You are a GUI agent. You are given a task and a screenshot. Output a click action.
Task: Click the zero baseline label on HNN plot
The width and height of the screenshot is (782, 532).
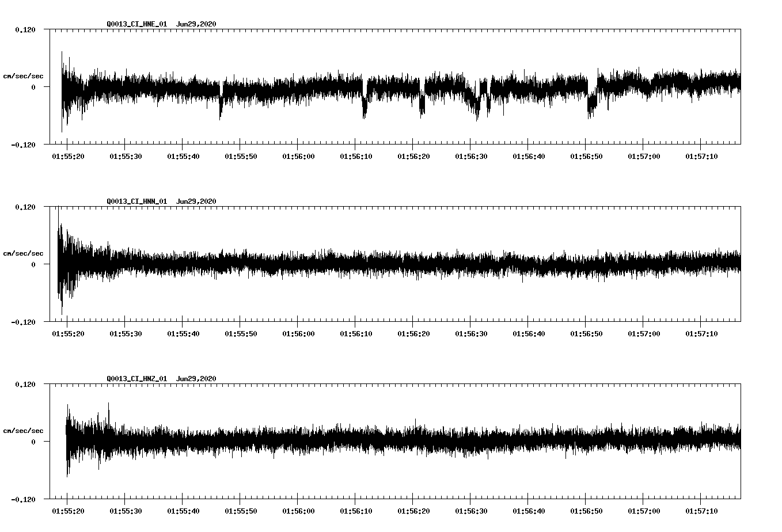(x=33, y=264)
